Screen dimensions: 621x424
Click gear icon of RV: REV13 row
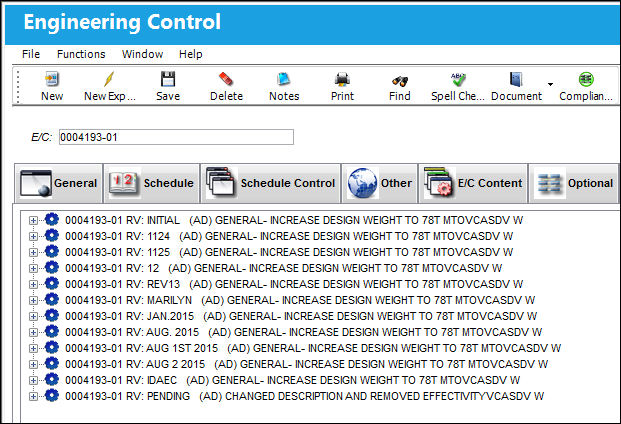point(51,283)
